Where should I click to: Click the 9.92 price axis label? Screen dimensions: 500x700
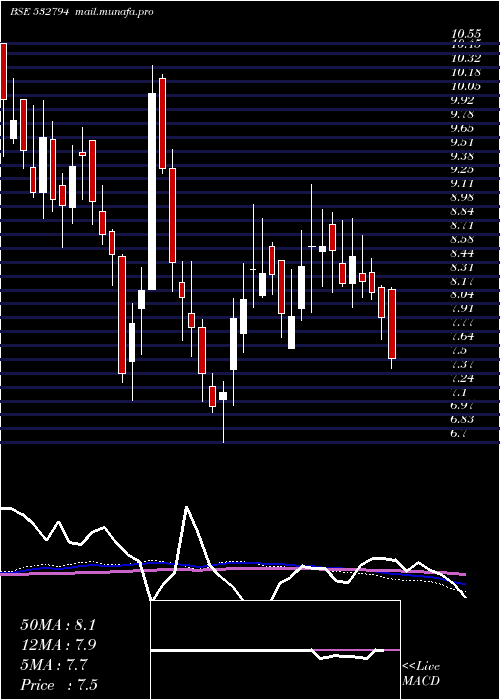[x=464, y=100]
